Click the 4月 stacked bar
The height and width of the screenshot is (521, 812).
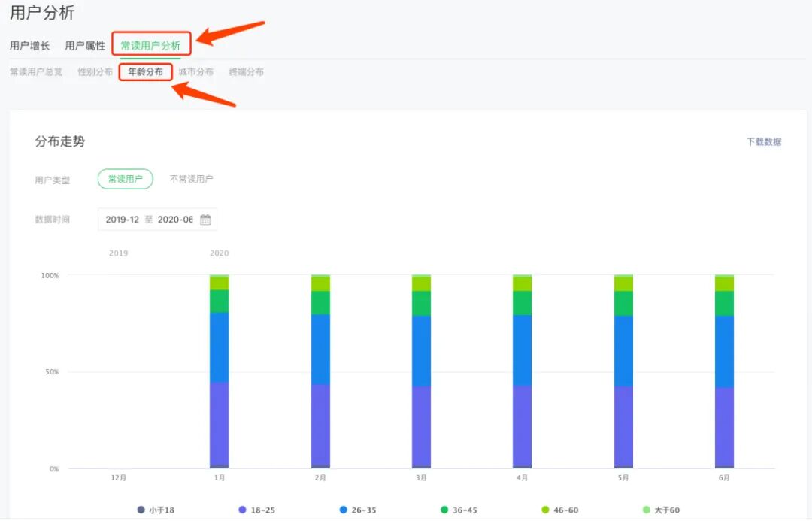(x=522, y=371)
